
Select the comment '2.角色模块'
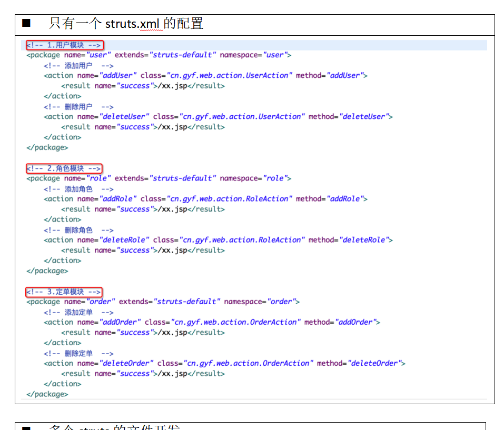(64, 168)
